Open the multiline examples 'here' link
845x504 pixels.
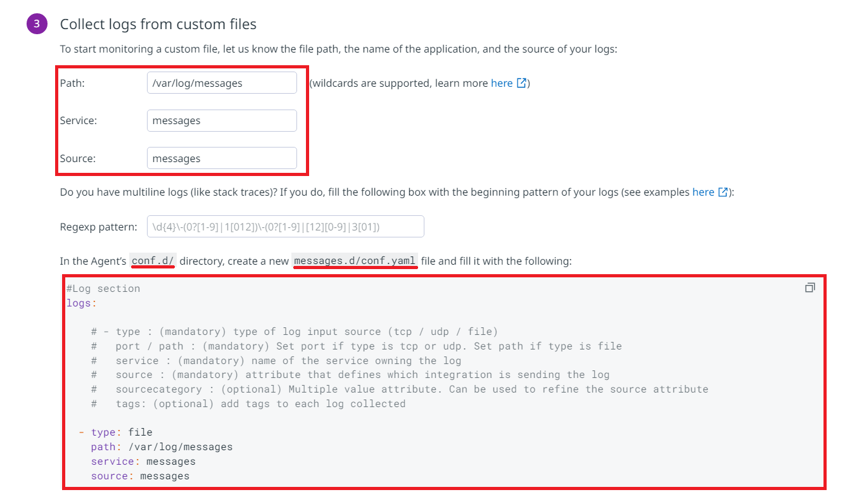coord(703,192)
